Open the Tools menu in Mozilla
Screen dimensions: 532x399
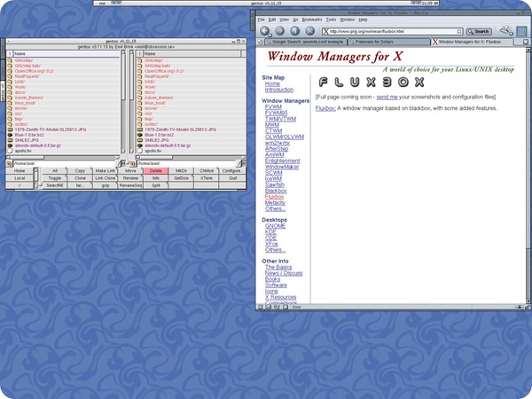pos(331,20)
